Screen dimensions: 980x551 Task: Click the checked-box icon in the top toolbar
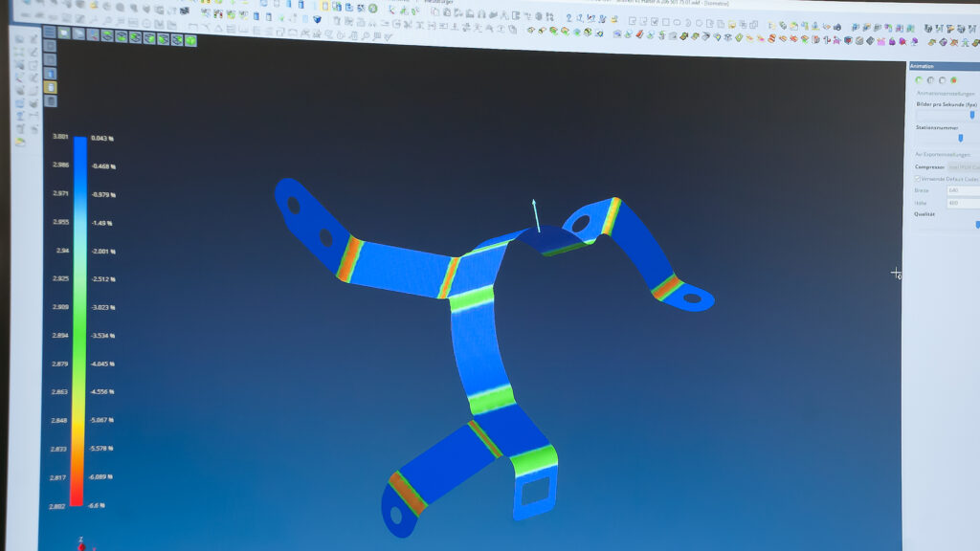[655, 22]
